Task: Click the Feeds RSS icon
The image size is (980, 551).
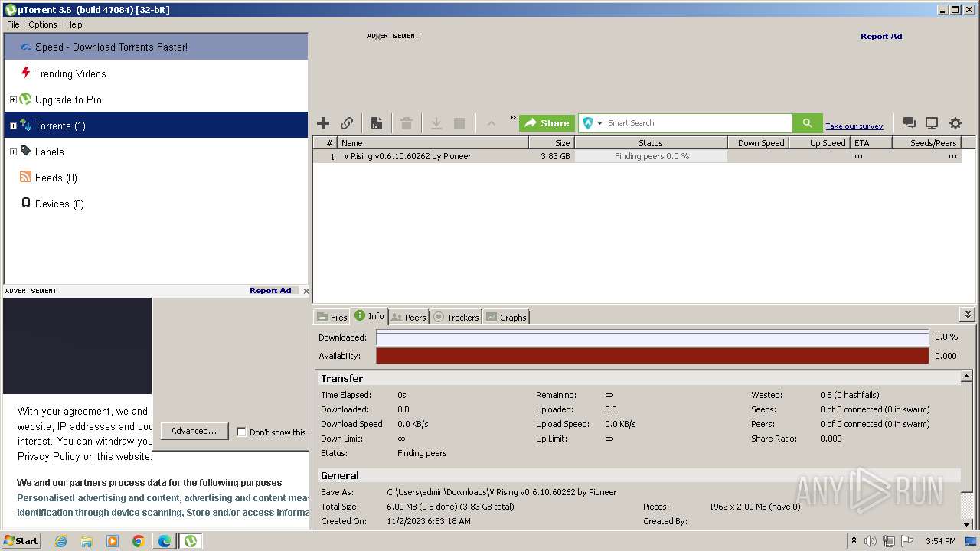Action: (25, 178)
